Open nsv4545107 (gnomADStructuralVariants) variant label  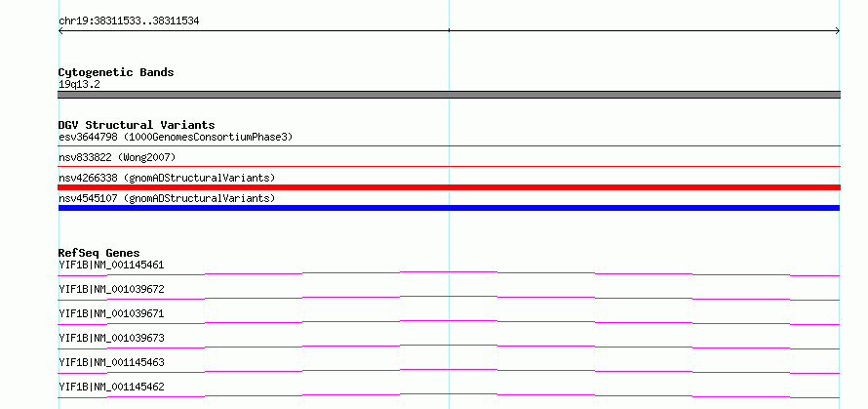(x=167, y=198)
